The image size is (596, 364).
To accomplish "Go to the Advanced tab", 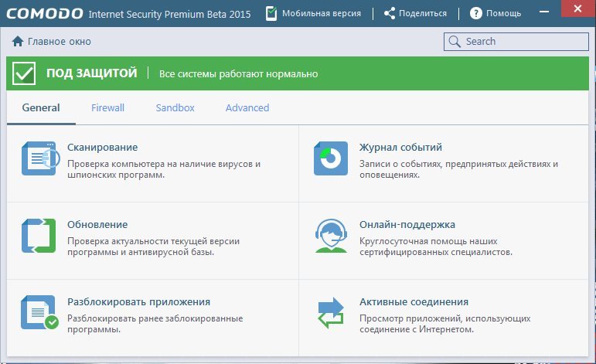I will tap(247, 108).
